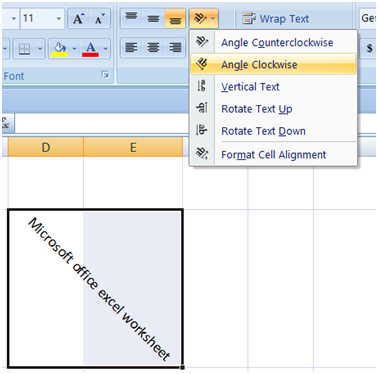Apply red Font Color
The image size is (378, 374).
pos(90,49)
